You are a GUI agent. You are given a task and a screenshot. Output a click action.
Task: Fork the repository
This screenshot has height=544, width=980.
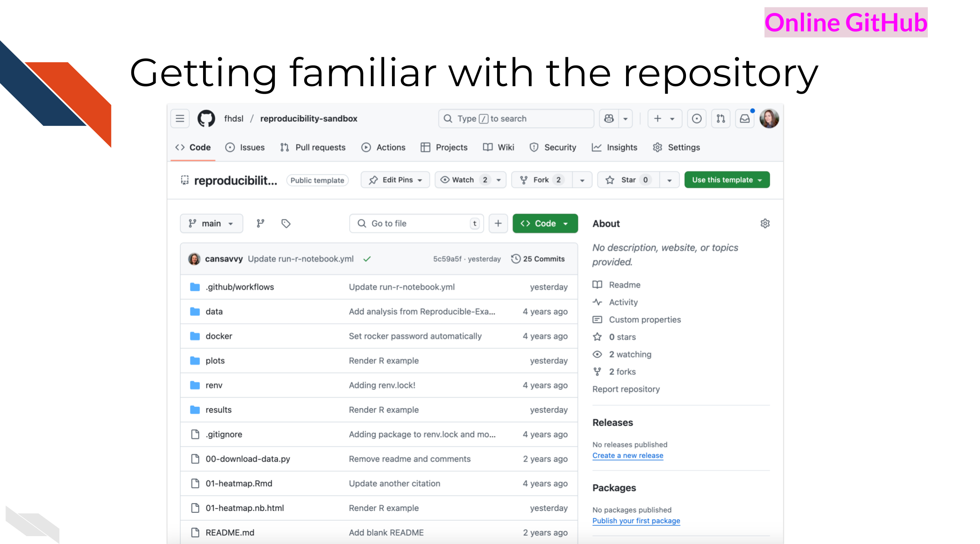[x=542, y=180]
